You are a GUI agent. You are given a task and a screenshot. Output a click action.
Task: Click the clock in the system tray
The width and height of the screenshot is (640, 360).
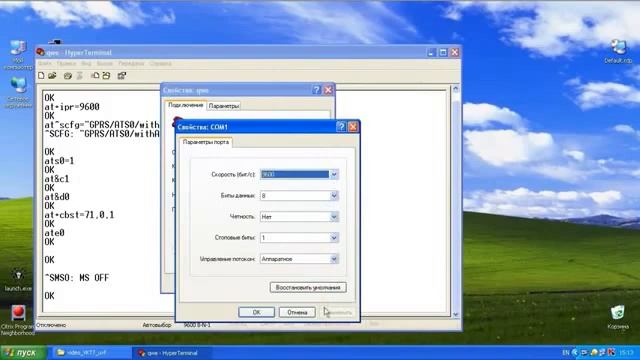click(627, 352)
